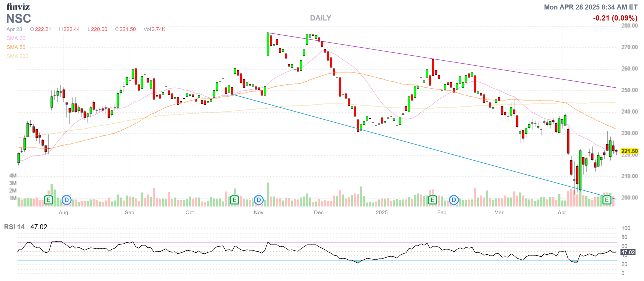This screenshot has width=644, height=281.
Task: Click the -0.21 (0.09%) price change
Action: [615, 18]
